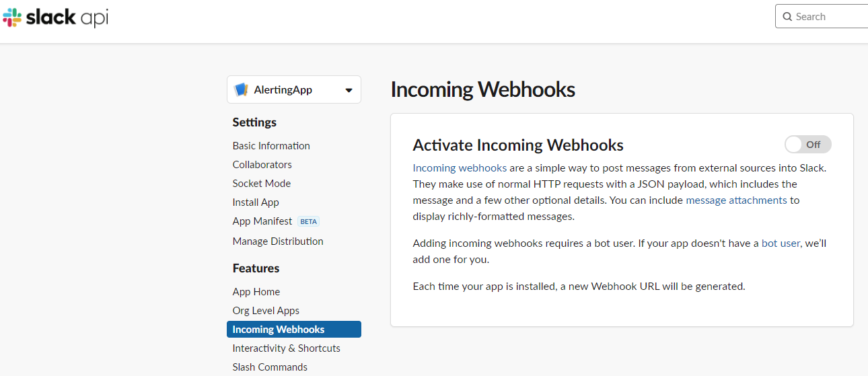Click the search magnifier icon

[787, 17]
